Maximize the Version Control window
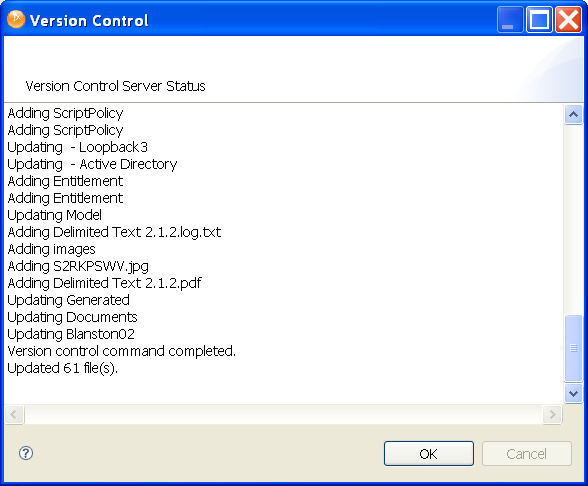This screenshot has width=588, height=486. [x=539, y=20]
